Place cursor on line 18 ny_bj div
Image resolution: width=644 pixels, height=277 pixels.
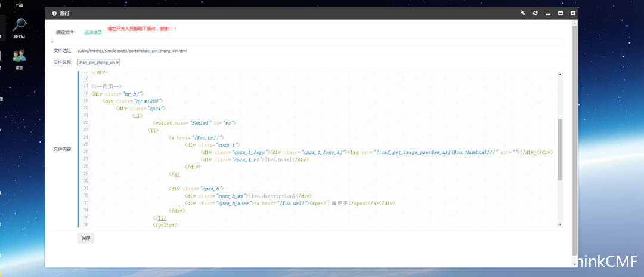117,94
